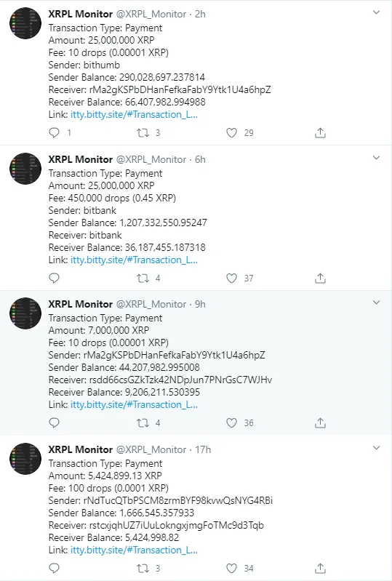Retweet the 7,000,000 XRP tweet

click(x=143, y=422)
